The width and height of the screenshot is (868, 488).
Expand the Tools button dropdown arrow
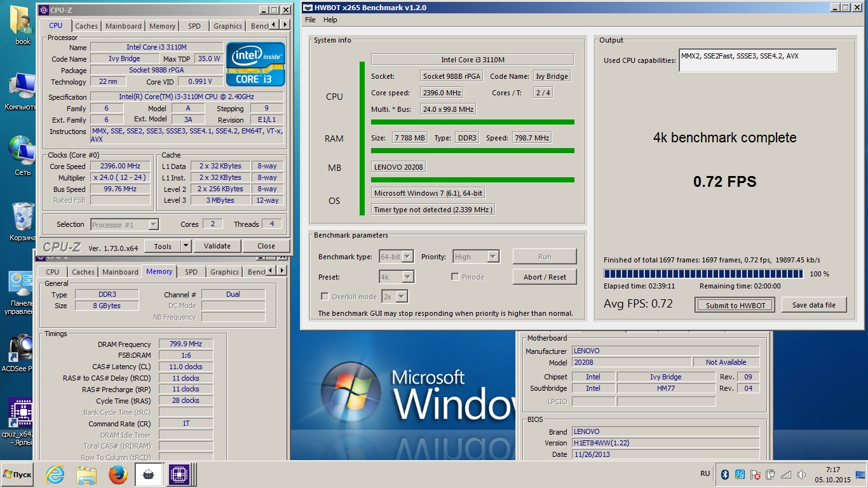[186, 246]
